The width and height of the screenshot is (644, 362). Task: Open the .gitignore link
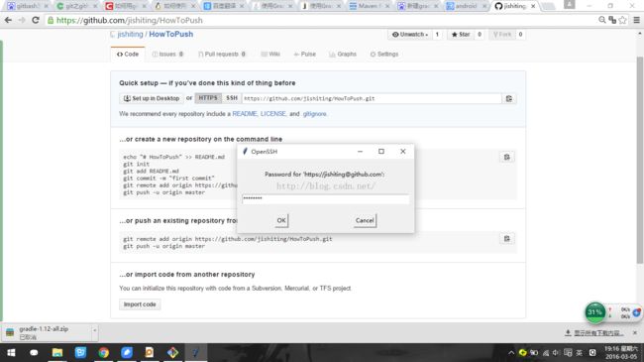click(x=314, y=114)
